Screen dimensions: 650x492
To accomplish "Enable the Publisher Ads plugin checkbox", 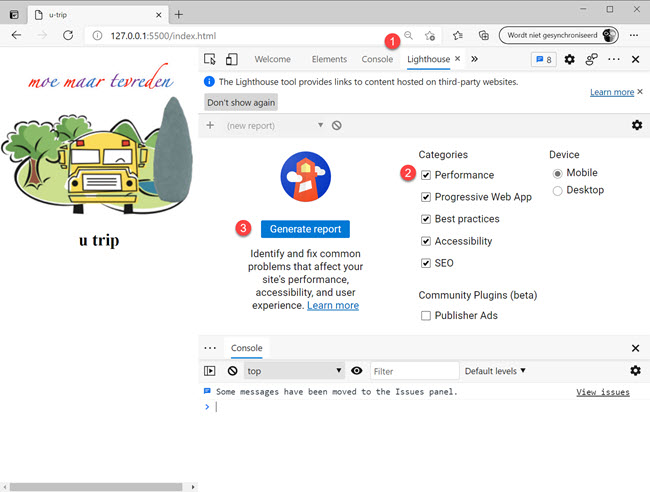I will (426, 316).
